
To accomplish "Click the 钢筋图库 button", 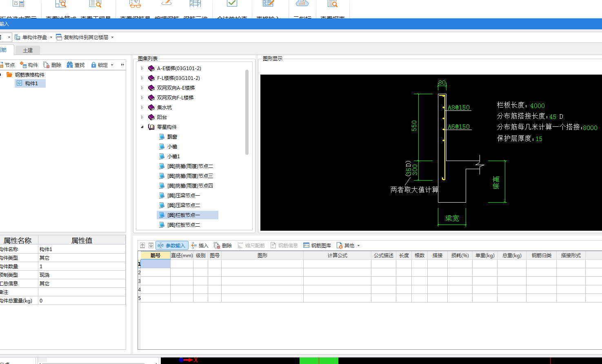I will point(317,245).
